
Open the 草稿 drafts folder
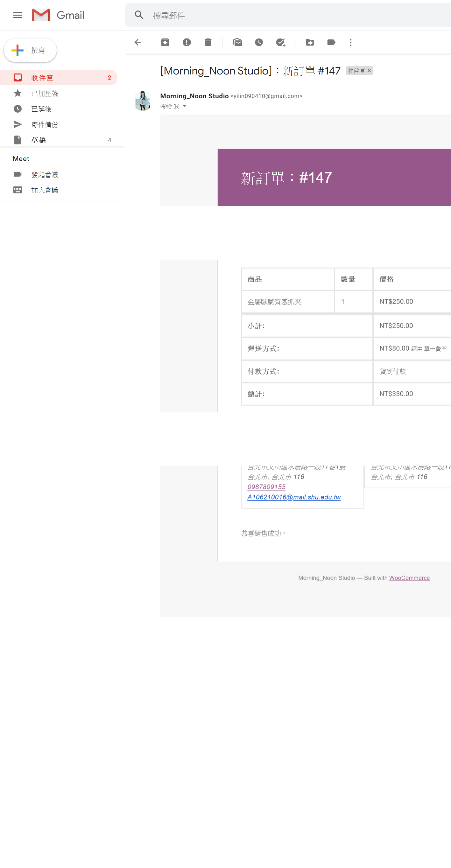[x=39, y=140]
